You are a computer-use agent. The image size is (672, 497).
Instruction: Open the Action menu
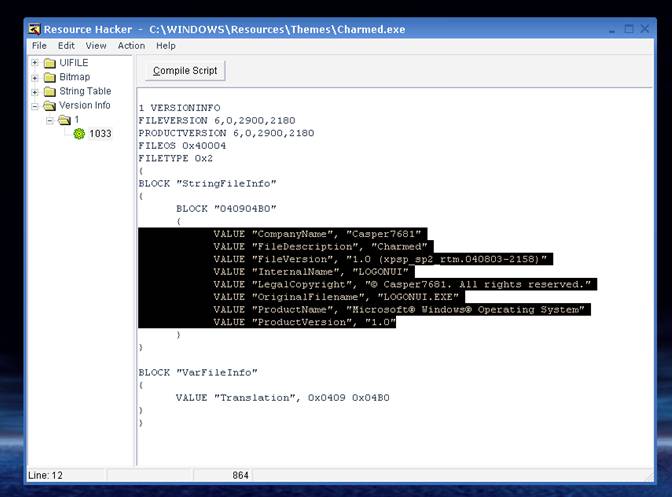131,46
